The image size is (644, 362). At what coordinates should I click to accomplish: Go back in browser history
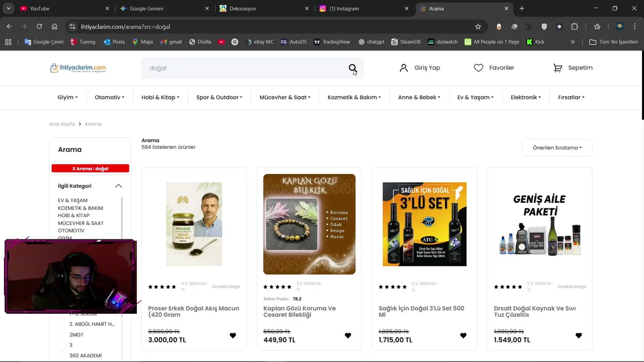[x=9, y=27]
